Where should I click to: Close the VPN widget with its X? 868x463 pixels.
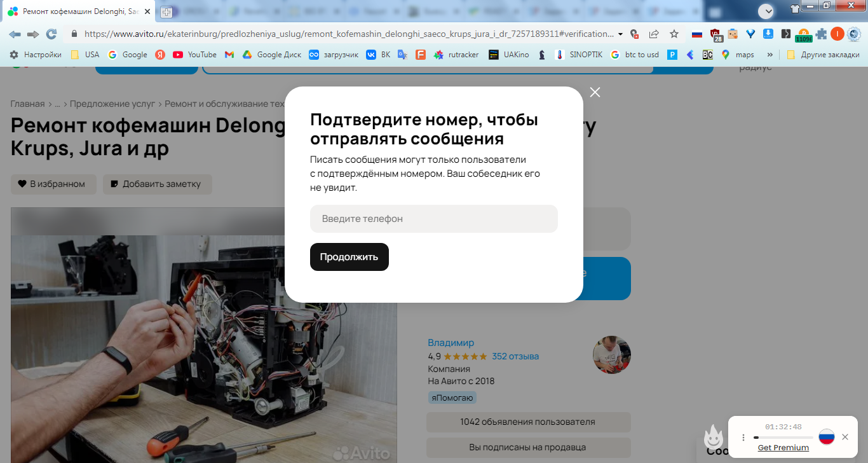(x=844, y=437)
